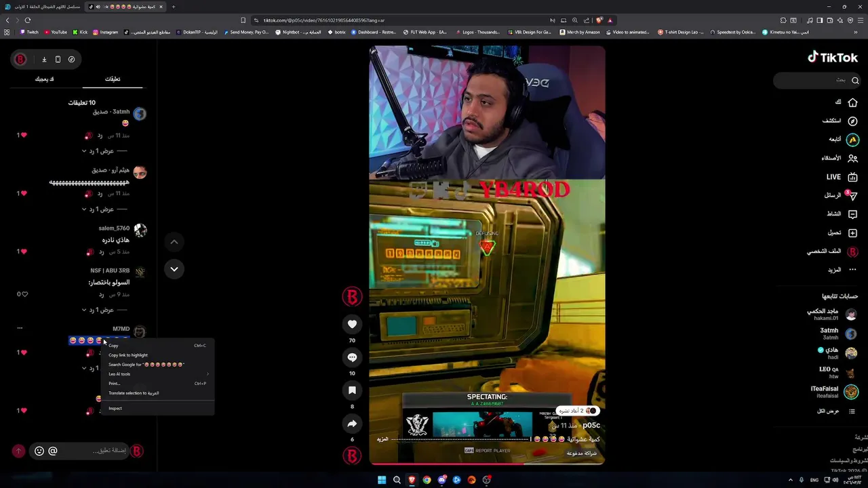Screen dimensions: 868x488
Task: Open Friends icon in TikTok sidebar
Action: pos(852,158)
